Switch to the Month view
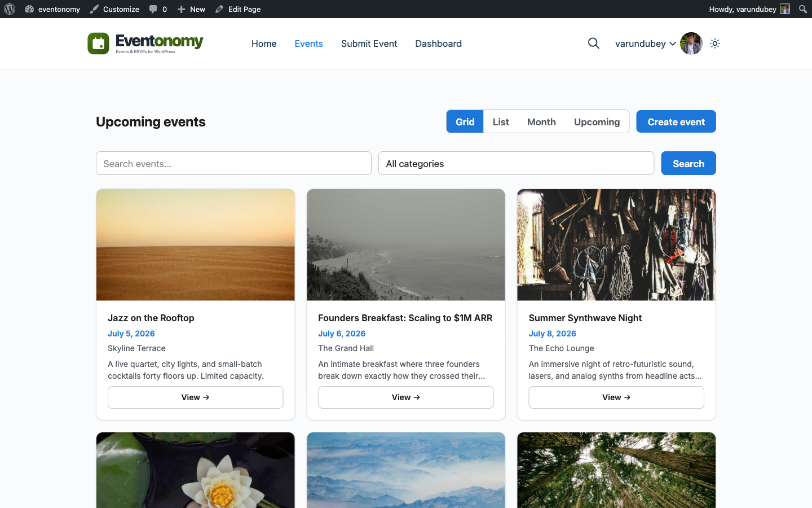The width and height of the screenshot is (812, 508). pos(541,122)
